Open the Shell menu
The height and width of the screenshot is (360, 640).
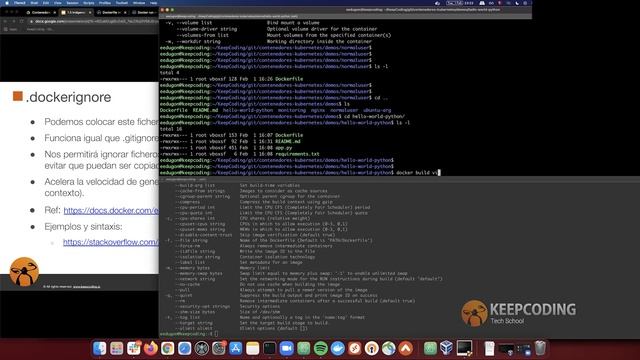coord(34,3)
